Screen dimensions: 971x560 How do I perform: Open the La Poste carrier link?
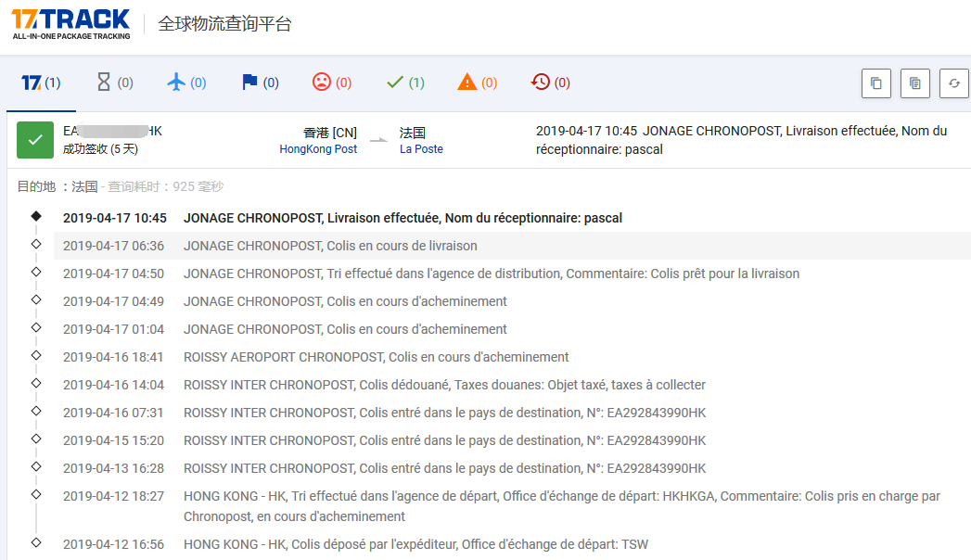tap(421, 149)
